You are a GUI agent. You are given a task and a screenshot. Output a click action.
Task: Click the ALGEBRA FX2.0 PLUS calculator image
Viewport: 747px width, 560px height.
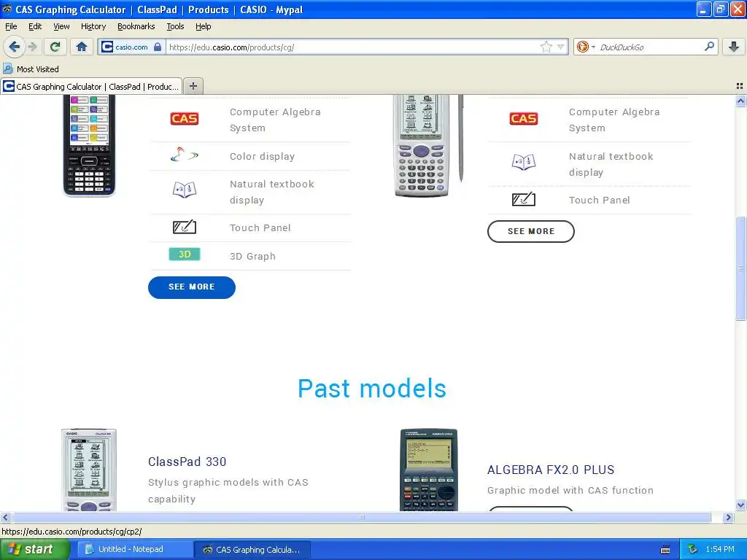(x=429, y=470)
